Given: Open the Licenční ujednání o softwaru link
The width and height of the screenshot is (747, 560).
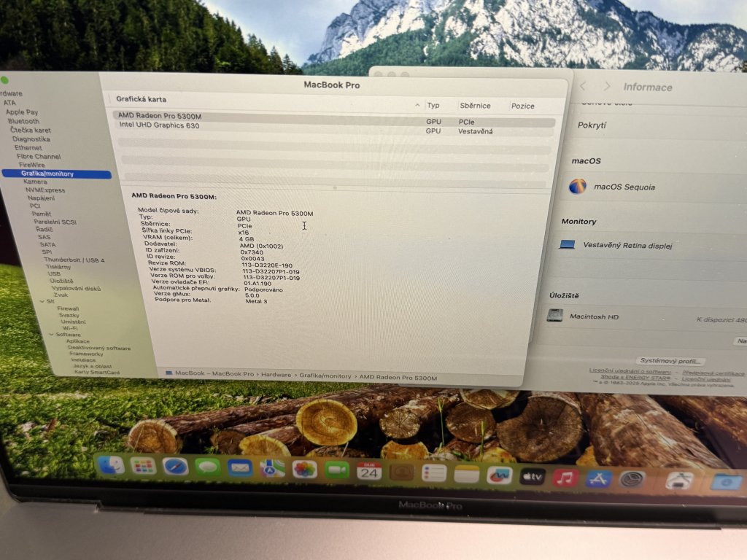Looking at the screenshot, I should [x=630, y=370].
